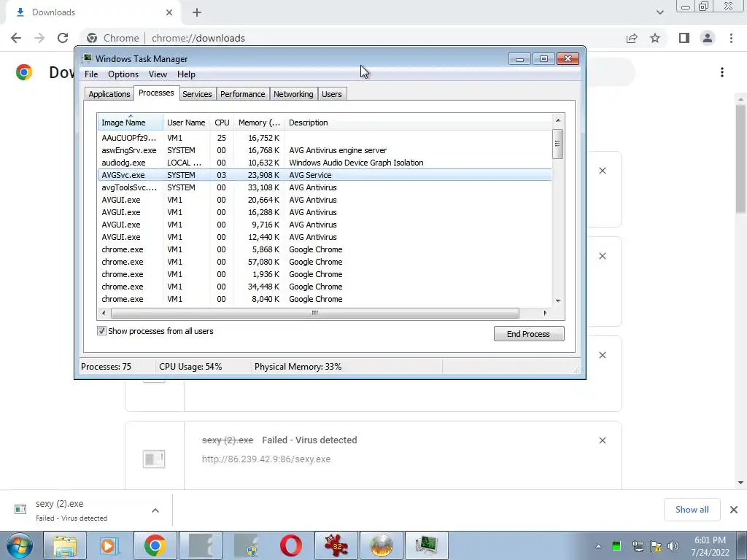The height and width of the screenshot is (560, 747).
Task: Click the 86.239.42.9 sexy.exe download link
Action: 266,459
